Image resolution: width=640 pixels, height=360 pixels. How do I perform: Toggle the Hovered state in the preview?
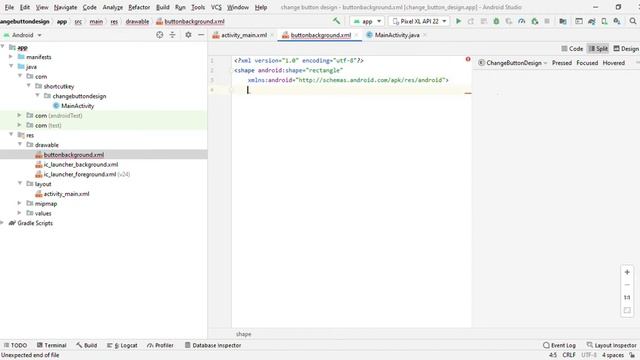[613, 63]
